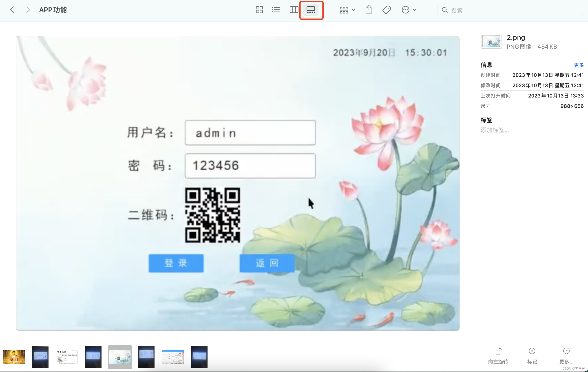Open the more actions ellipsis menu
This screenshot has width=588, height=372.
409,10
